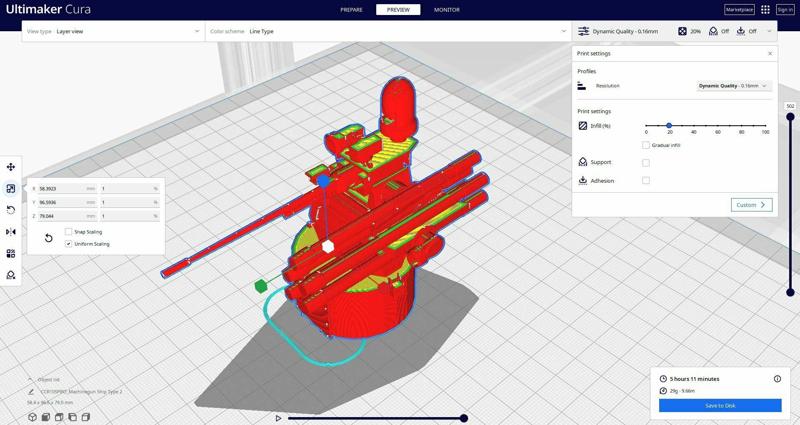Select the Scale tool in left toolbar
The image size is (800, 425).
pyautogui.click(x=10, y=189)
